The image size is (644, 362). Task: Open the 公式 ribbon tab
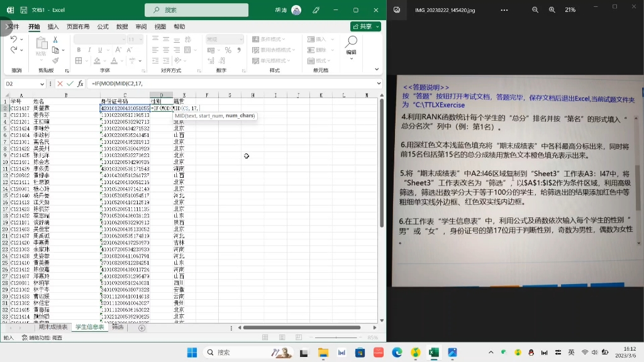pyautogui.click(x=103, y=26)
